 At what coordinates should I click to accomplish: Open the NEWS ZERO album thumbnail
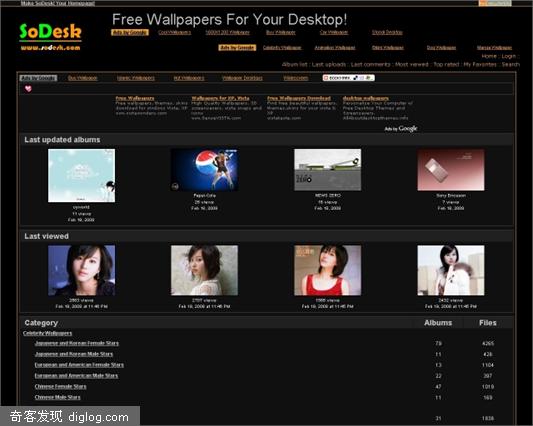coord(328,170)
